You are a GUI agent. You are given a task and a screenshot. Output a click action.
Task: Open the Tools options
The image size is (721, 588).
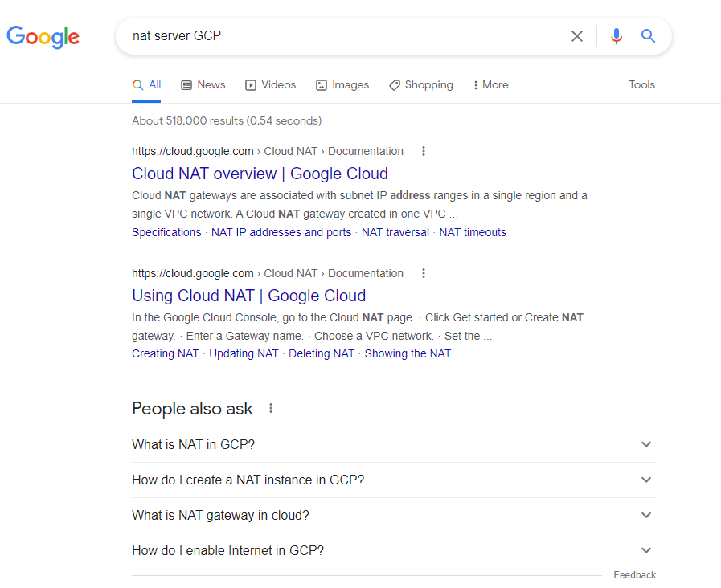(x=642, y=84)
